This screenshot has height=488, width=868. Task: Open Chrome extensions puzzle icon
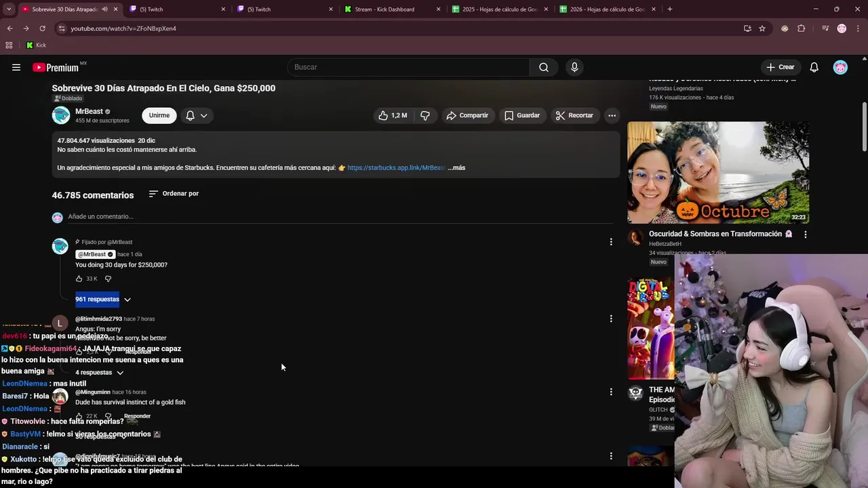[x=801, y=28]
